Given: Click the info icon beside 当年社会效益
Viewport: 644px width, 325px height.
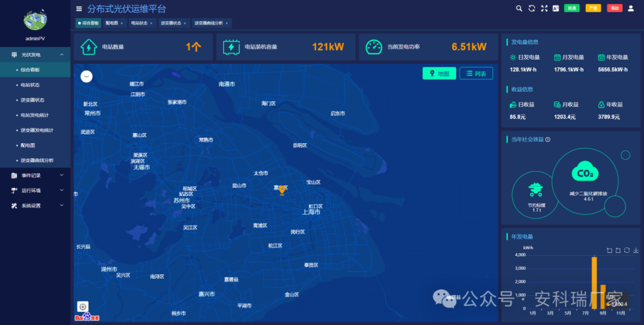Looking at the screenshot, I should [x=547, y=140].
